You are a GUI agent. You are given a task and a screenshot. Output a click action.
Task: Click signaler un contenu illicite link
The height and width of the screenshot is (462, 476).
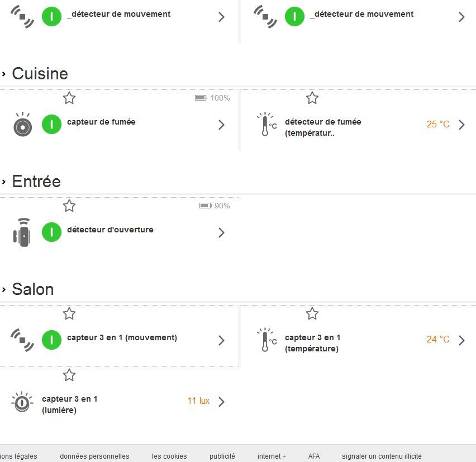[382, 456]
